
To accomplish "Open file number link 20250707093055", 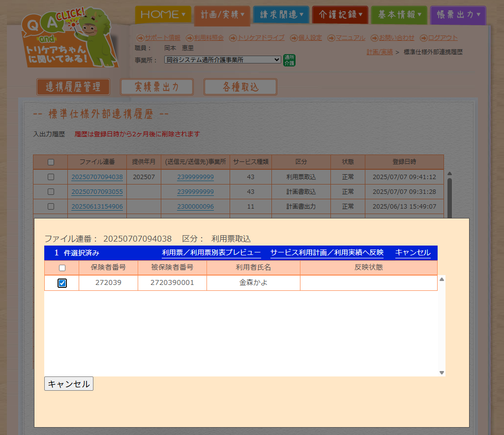I will (97, 192).
